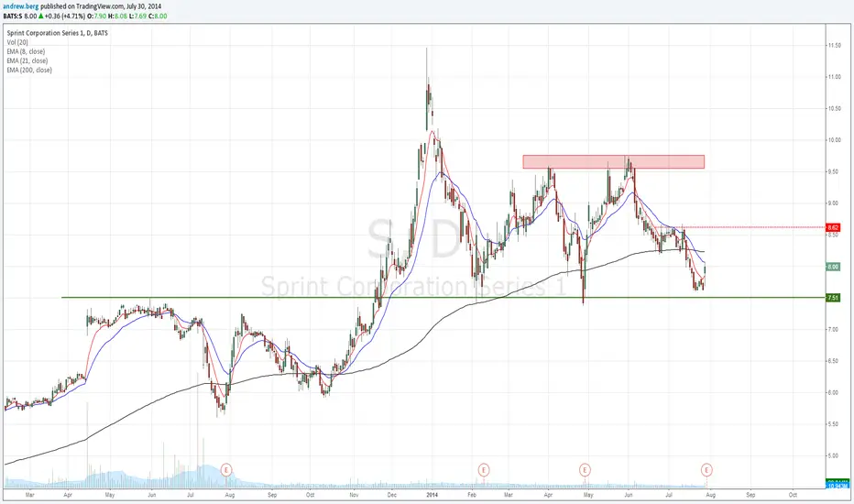Screen dimensions: 854x504
Task: Click the 'BATS:S 8.00' ticker text
Action: [19, 16]
